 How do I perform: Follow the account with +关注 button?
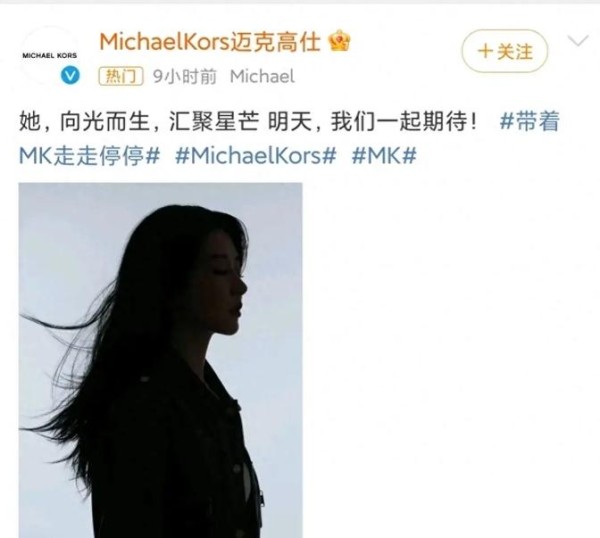tap(505, 51)
